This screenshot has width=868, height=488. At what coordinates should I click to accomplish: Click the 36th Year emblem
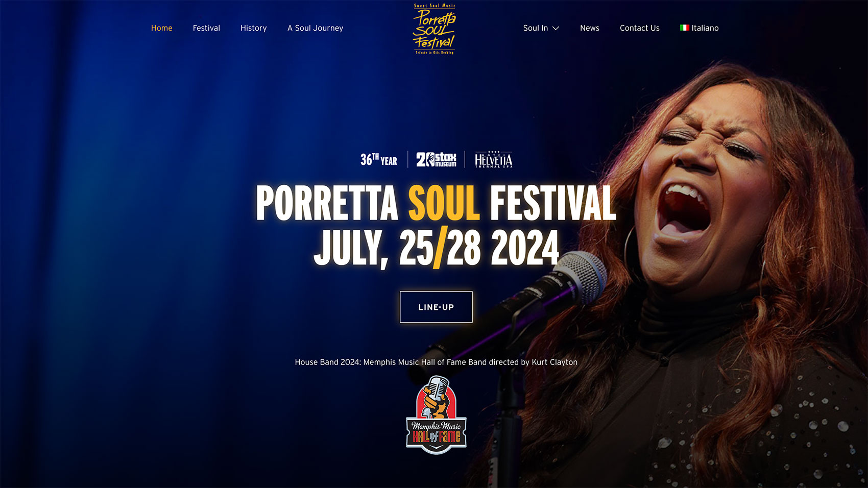point(379,160)
